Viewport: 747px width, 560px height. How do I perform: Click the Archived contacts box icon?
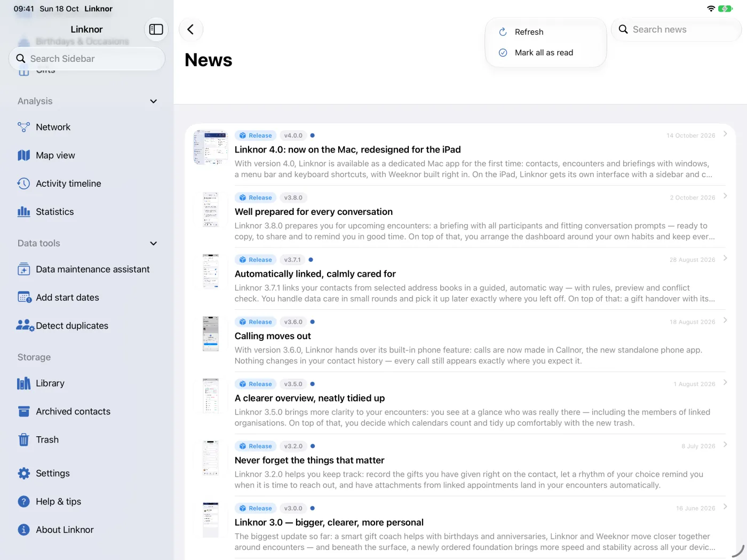point(23,411)
